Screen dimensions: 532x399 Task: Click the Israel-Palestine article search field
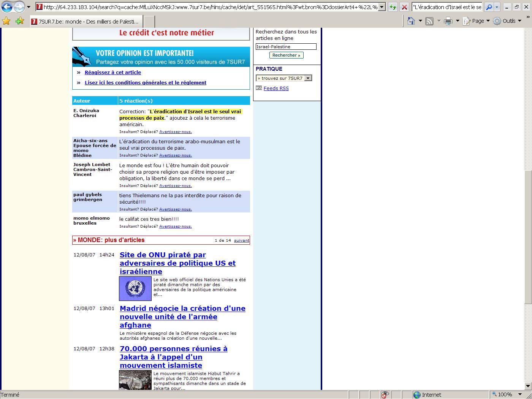[286, 47]
